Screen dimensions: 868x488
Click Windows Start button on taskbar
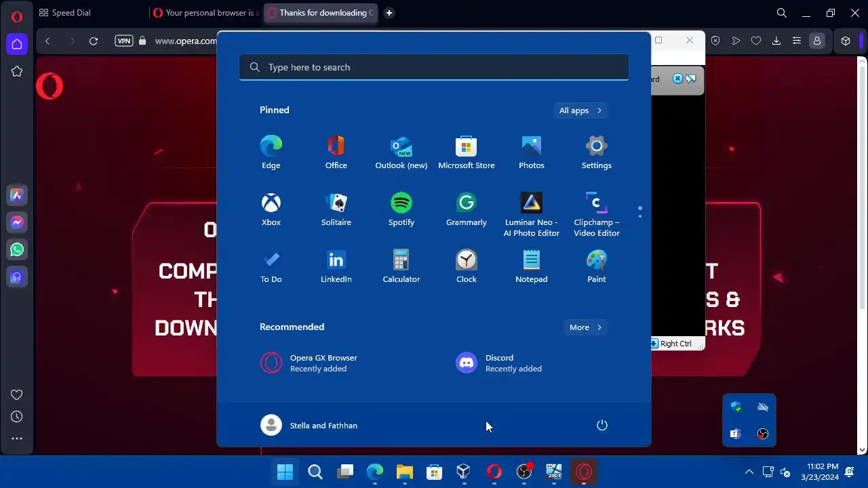285,472
